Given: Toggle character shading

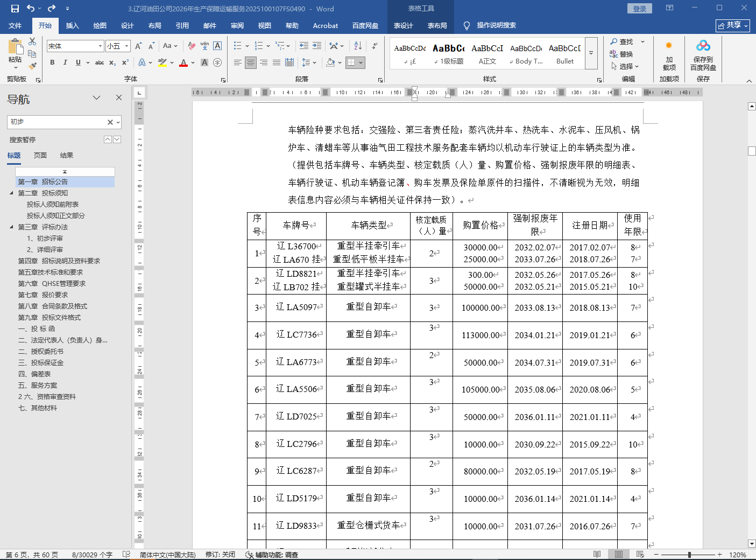Looking at the screenshot, I should pos(204,62).
